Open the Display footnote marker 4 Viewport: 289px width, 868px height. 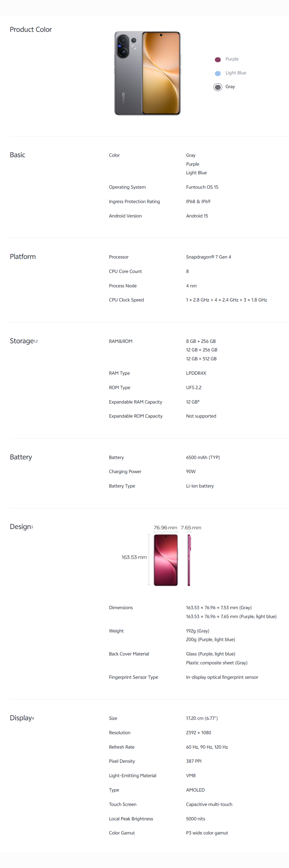click(33, 718)
